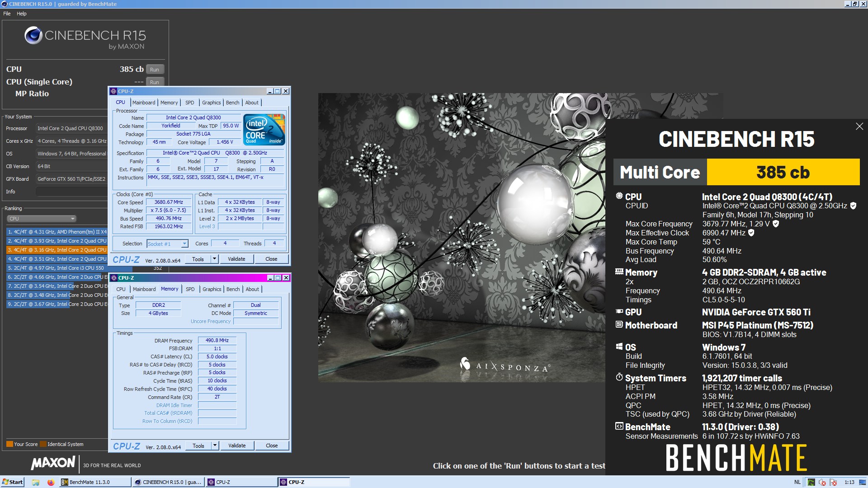Click the yellow 385 cb score banner

[x=783, y=172]
